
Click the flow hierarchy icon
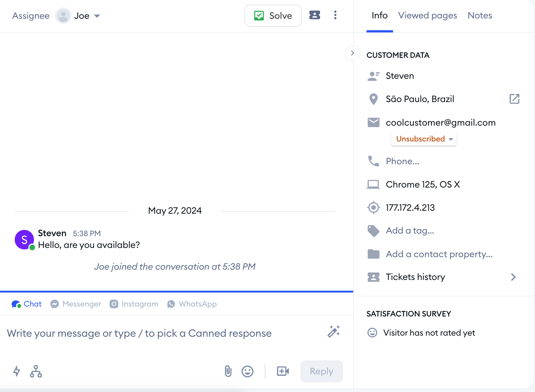point(36,371)
